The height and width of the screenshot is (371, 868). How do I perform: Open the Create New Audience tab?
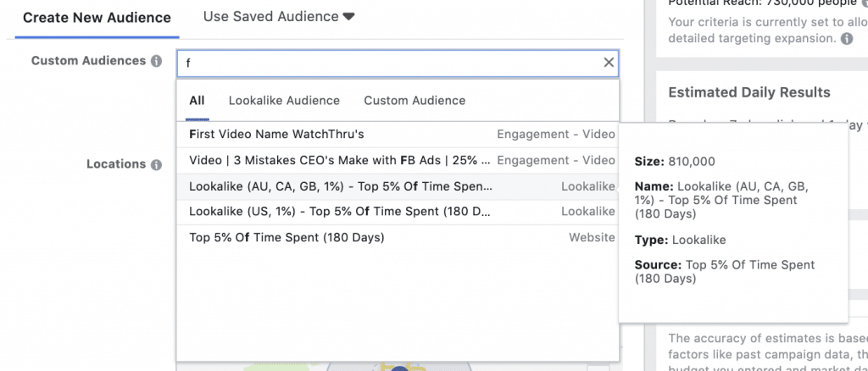point(97,17)
